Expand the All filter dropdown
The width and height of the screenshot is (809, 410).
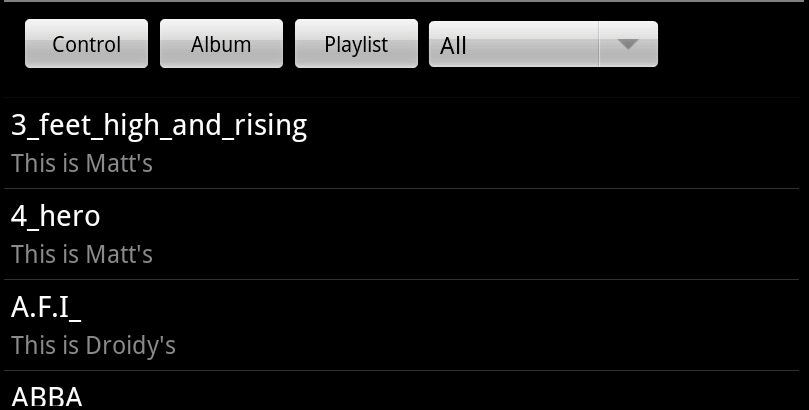[542, 44]
